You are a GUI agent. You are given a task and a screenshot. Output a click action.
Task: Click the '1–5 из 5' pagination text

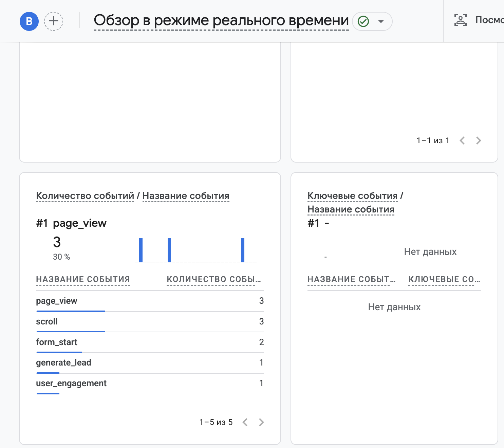click(216, 422)
